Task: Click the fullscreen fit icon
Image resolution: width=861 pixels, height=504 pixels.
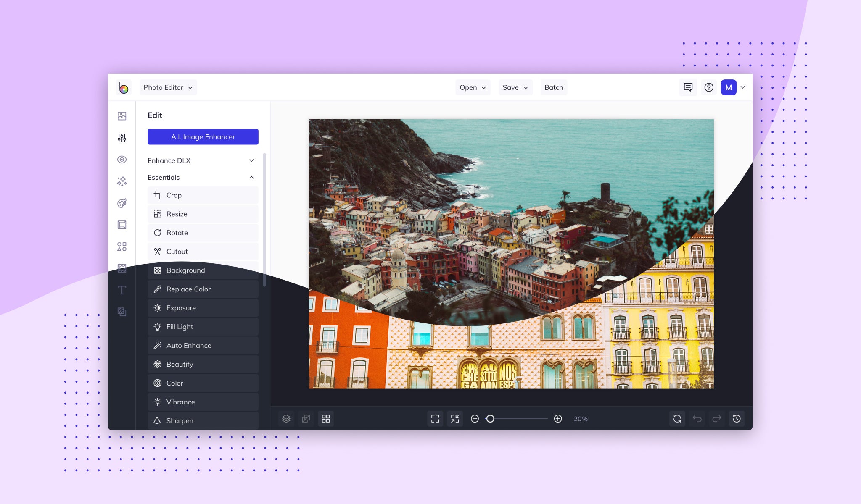Action: coord(435,419)
